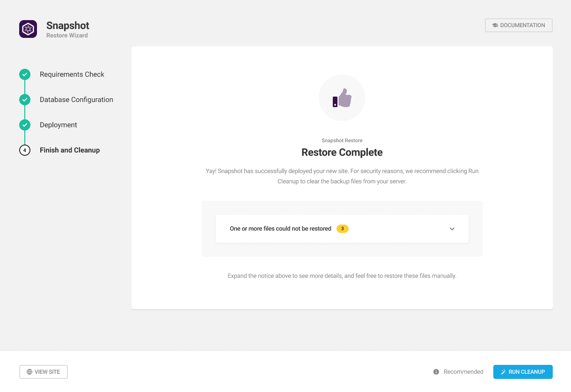Image resolution: width=571 pixels, height=392 pixels.
Task: Click the 'Snapshot Restore' small caption
Action: tap(342, 140)
